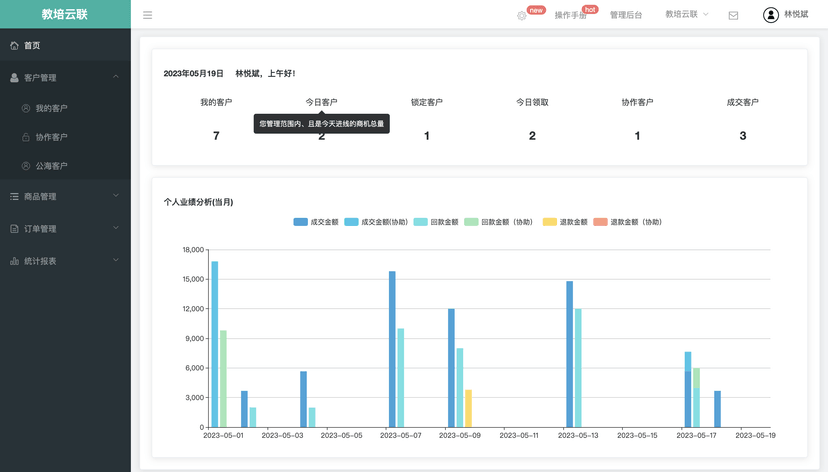
Task: Open the mail envelope icon
Action: coord(733,15)
